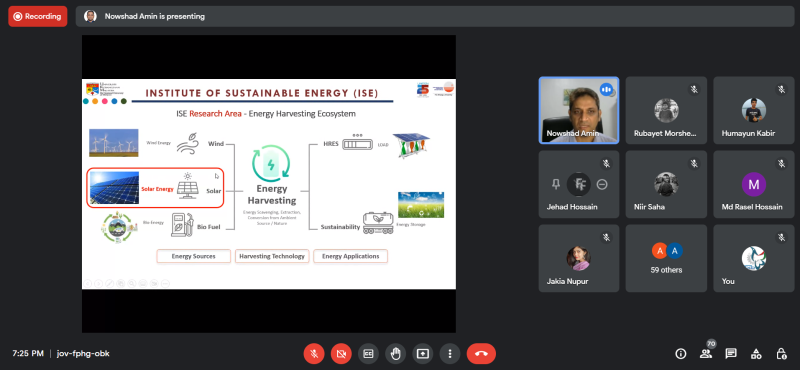The height and width of the screenshot is (370, 800).
Task: Open the chat panel
Action: click(731, 353)
